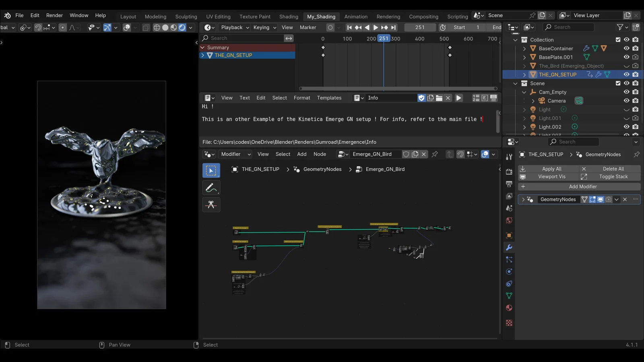The image size is (644, 362).
Task: Click the Apply All button
Action: pyautogui.click(x=551, y=169)
